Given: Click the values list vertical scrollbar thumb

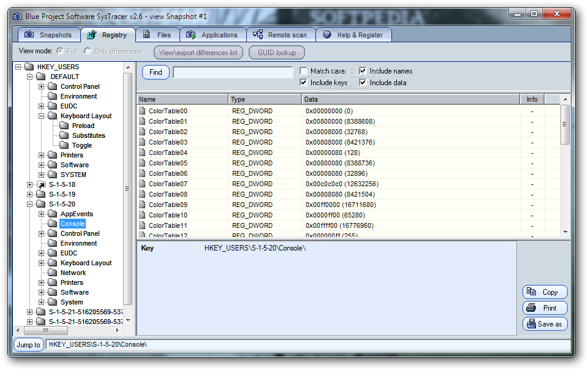Looking at the screenshot, I should 565,124.
